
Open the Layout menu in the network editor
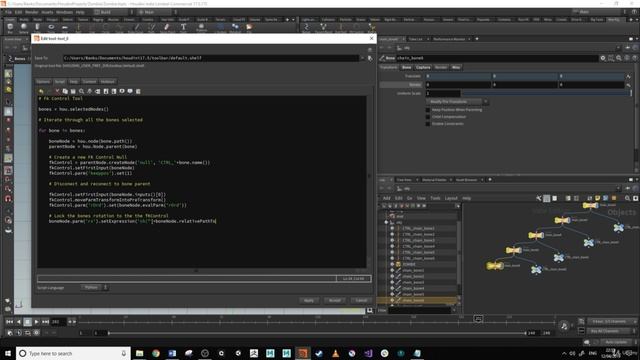pos(451,198)
